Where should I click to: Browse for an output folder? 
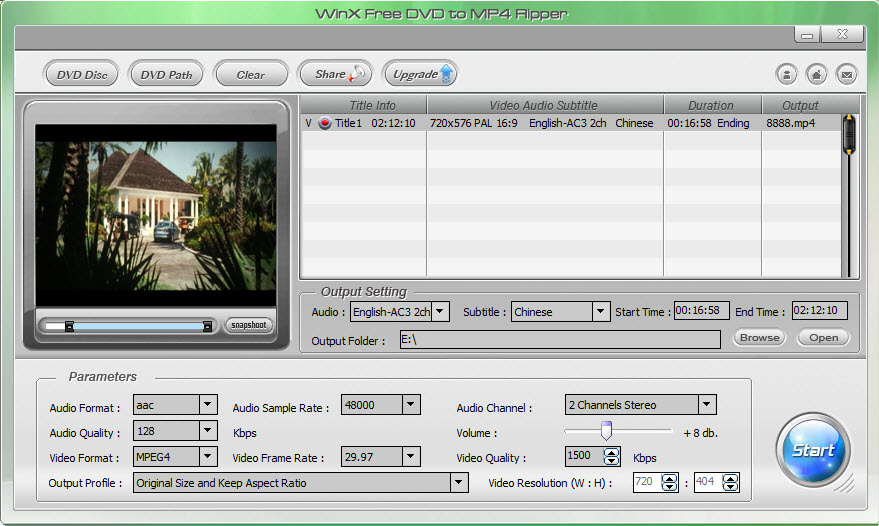point(759,338)
